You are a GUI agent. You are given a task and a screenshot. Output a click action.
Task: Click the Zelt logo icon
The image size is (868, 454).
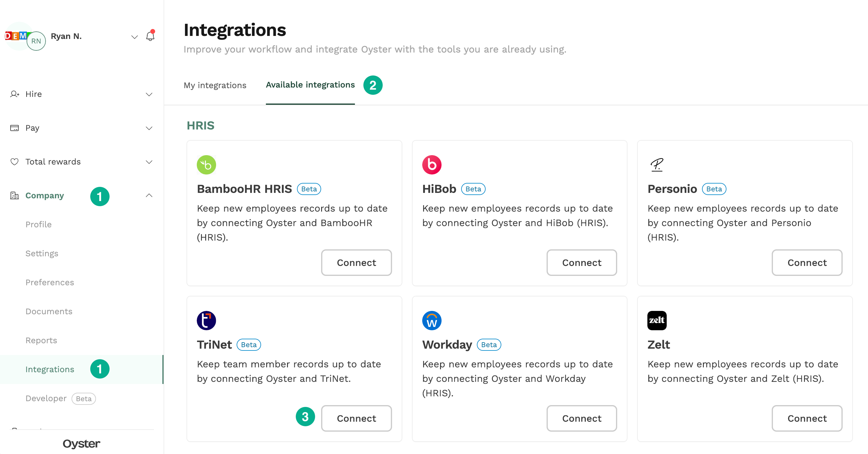coord(656,321)
